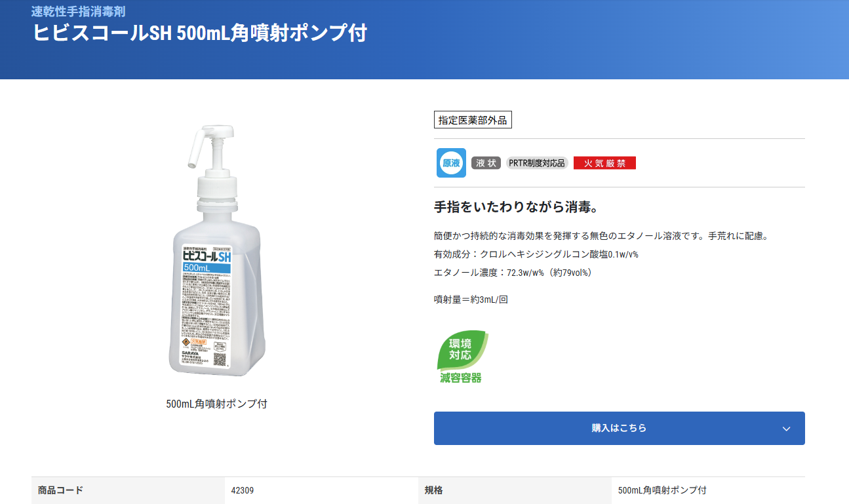This screenshot has width=849, height=504.
Task: Click the red 火気厳禁 warning badge
Action: coord(604,163)
